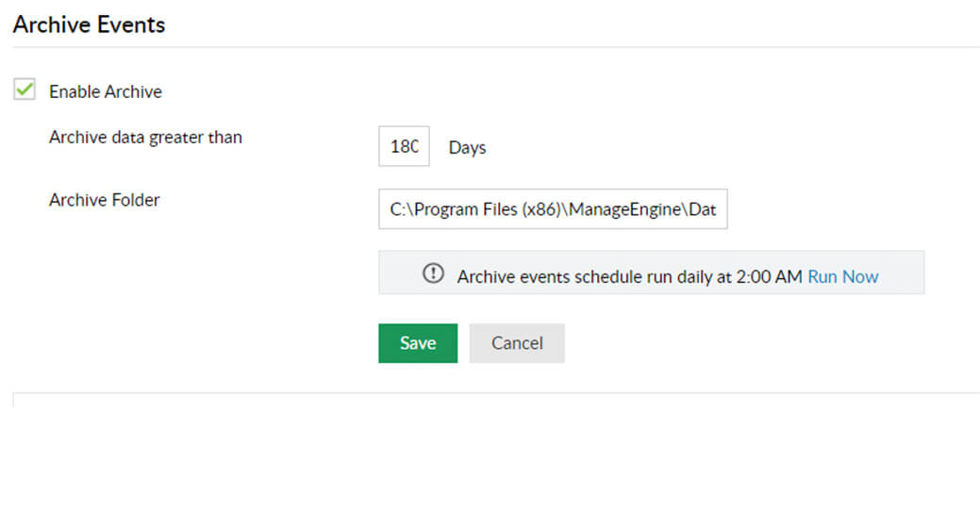This screenshot has width=980, height=513.
Task: Run the archive now via Run Now link
Action: (x=842, y=276)
